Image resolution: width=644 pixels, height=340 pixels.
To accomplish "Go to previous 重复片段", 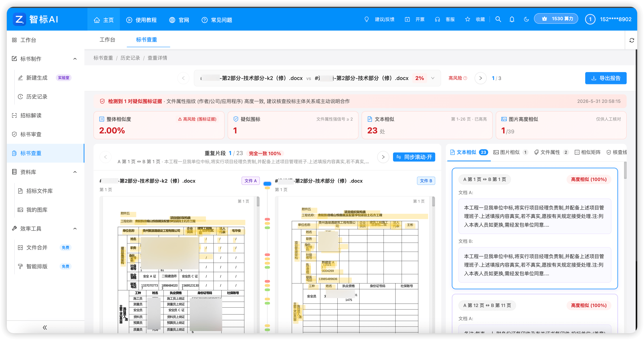I will click(x=106, y=157).
